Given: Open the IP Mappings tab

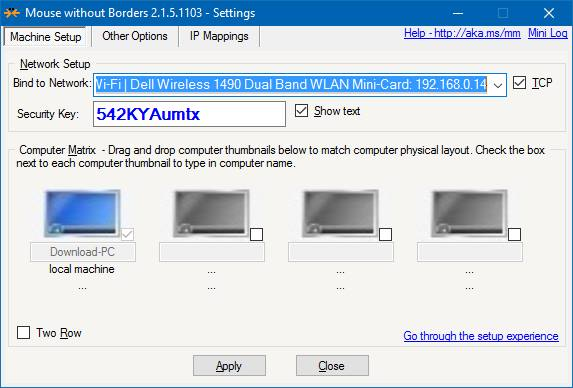Looking at the screenshot, I should [219, 36].
